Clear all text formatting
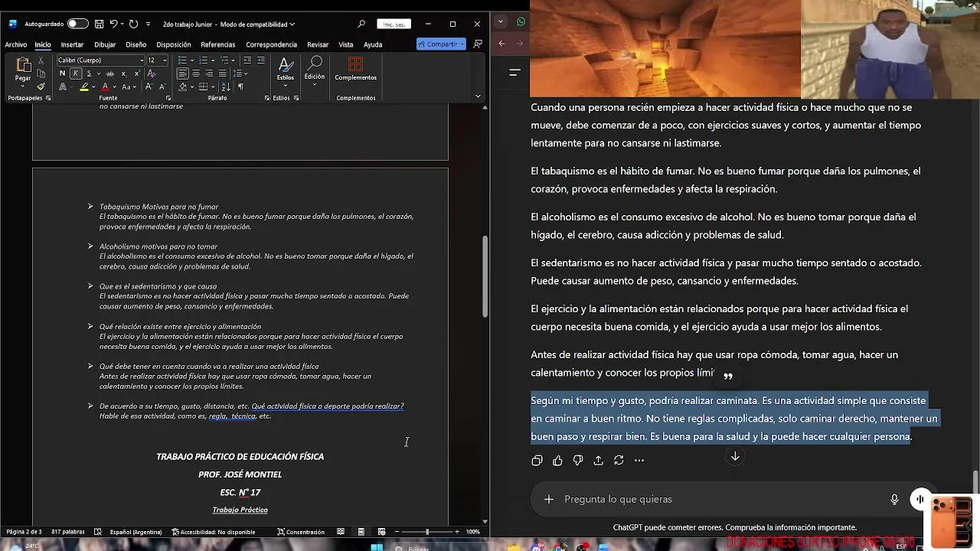 (152, 73)
